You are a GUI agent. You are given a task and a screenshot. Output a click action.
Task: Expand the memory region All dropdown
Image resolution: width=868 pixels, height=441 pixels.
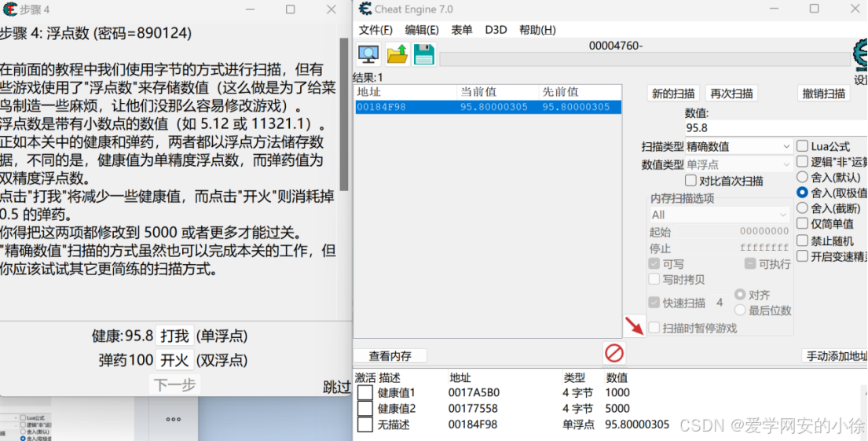click(x=720, y=215)
